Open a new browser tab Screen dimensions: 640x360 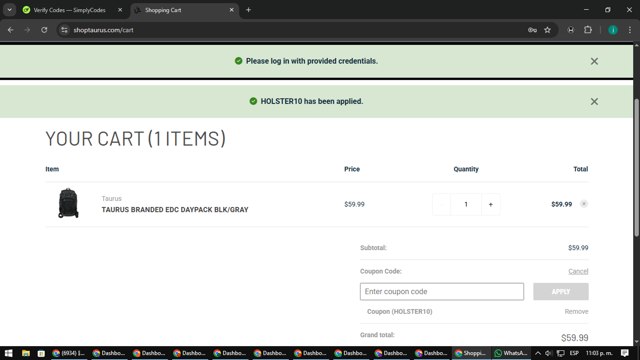pyautogui.click(x=248, y=10)
